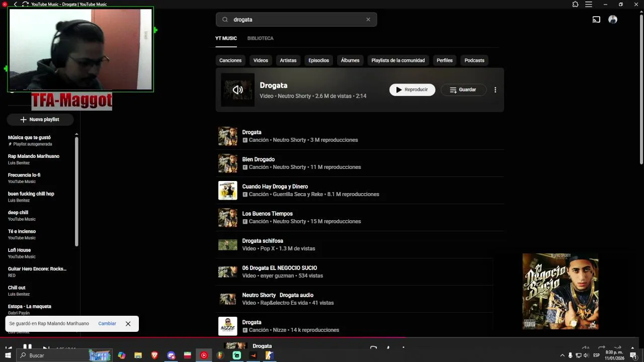The height and width of the screenshot is (362, 644).
Task: Click the back arrow in the title bar
Action: point(16,4)
